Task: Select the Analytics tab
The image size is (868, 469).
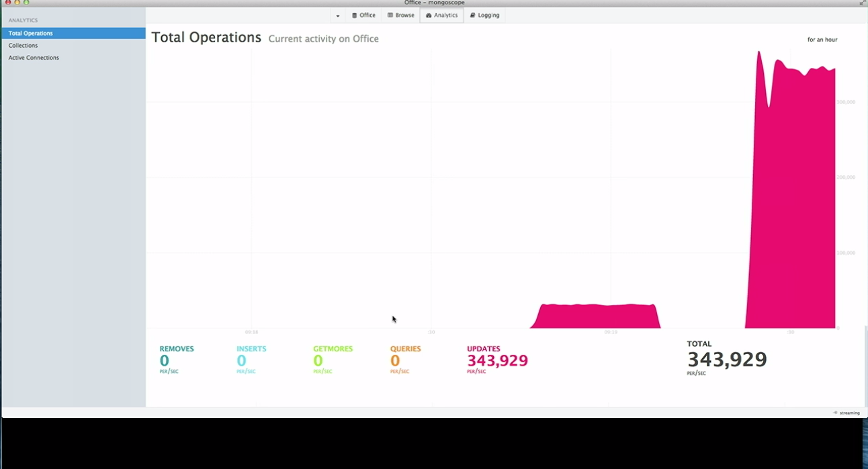Action: click(x=441, y=15)
